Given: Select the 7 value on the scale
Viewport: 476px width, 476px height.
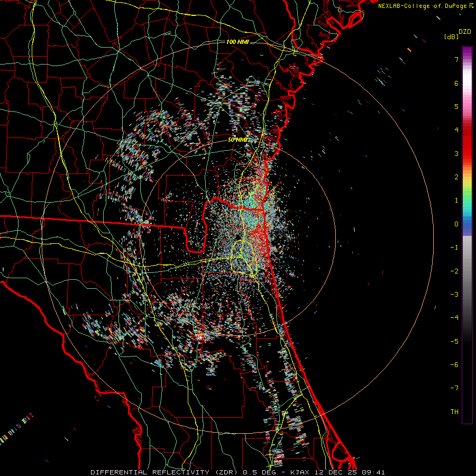Looking at the screenshot, I should pyautogui.click(x=456, y=59).
